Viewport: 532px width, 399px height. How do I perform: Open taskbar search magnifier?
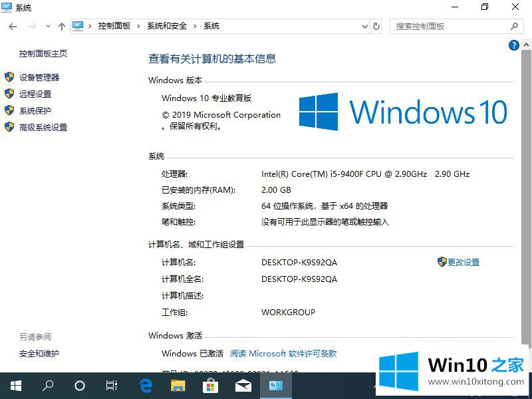tap(47, 386)
